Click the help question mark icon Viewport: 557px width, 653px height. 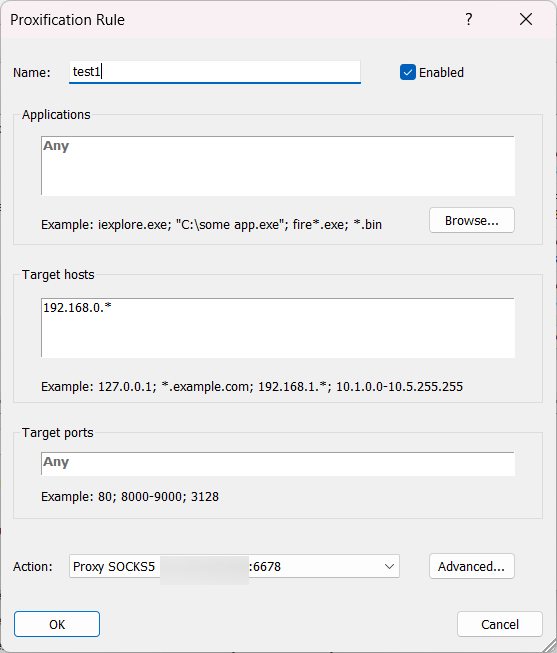[x=469, y=19]
